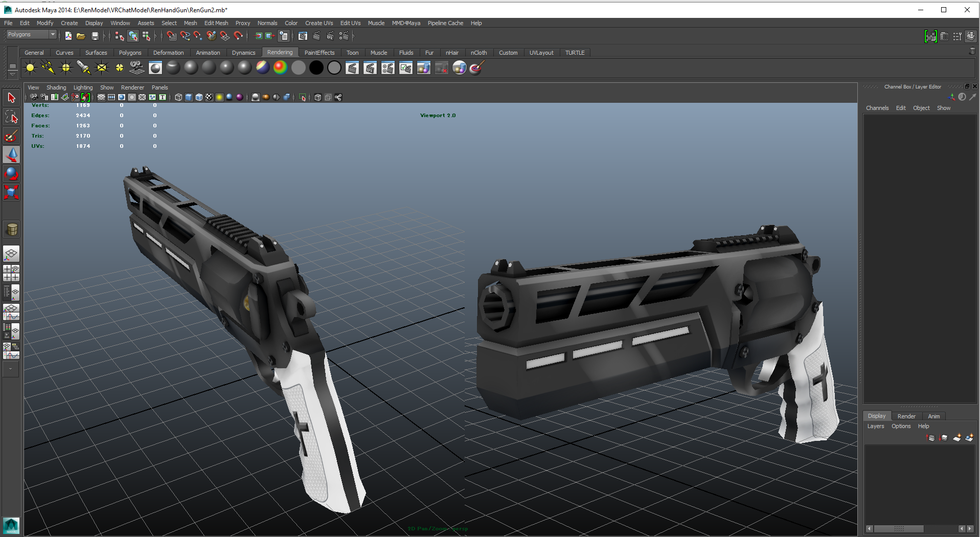Open the Polygons menu set dropdown
The width and height of the screenshot is (980, 537).
31,34
